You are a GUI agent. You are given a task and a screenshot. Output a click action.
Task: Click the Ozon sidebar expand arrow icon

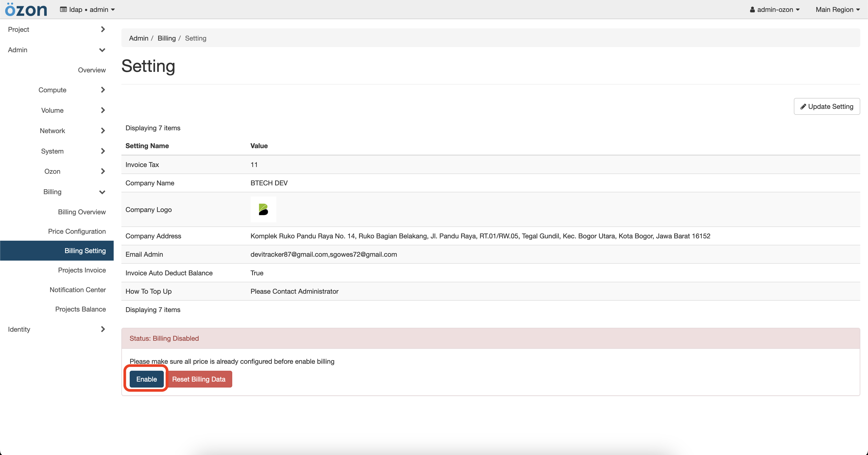coord(103,171)
